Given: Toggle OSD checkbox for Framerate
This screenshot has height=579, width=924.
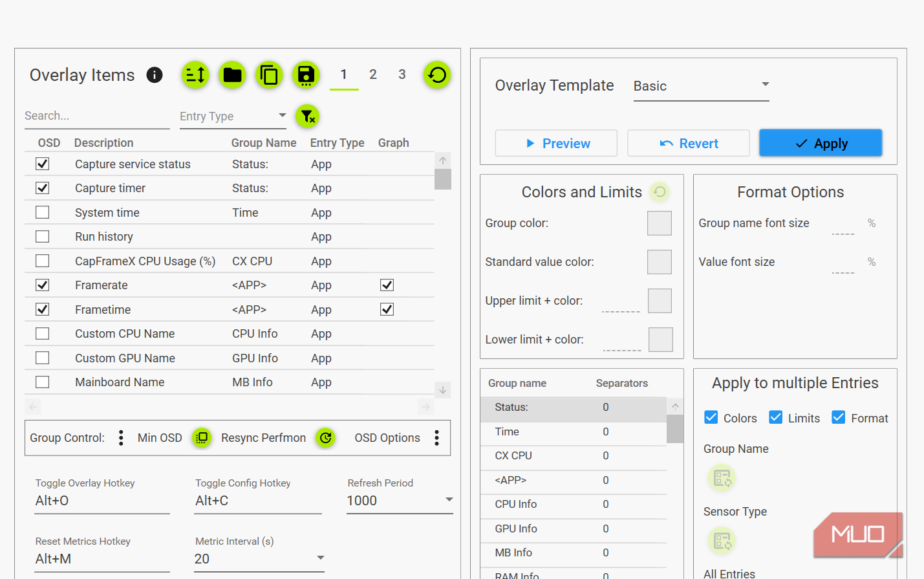Looking at the screenshot, I should click(x=43, y=285).
